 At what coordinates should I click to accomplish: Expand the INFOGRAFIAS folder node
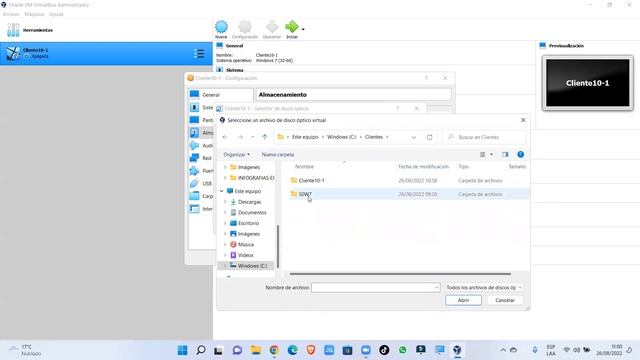[x=225, y=178]
